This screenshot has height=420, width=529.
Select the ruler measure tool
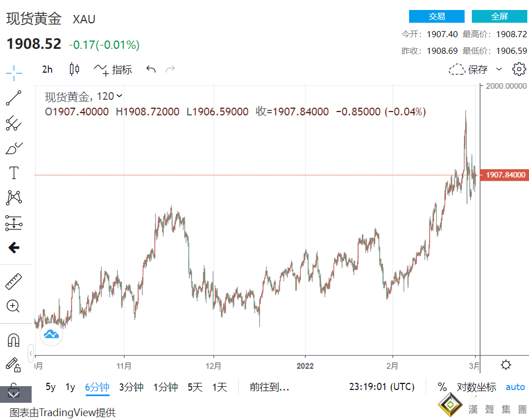[14, 282]
